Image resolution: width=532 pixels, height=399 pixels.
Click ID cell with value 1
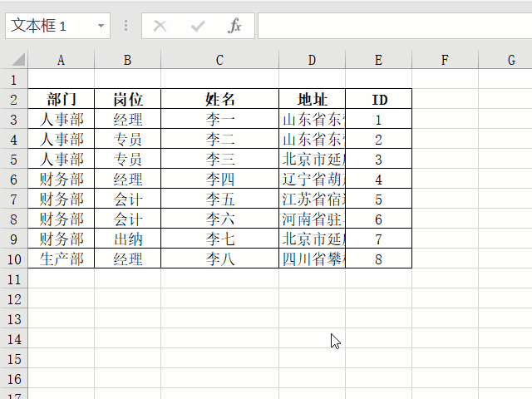379,119
